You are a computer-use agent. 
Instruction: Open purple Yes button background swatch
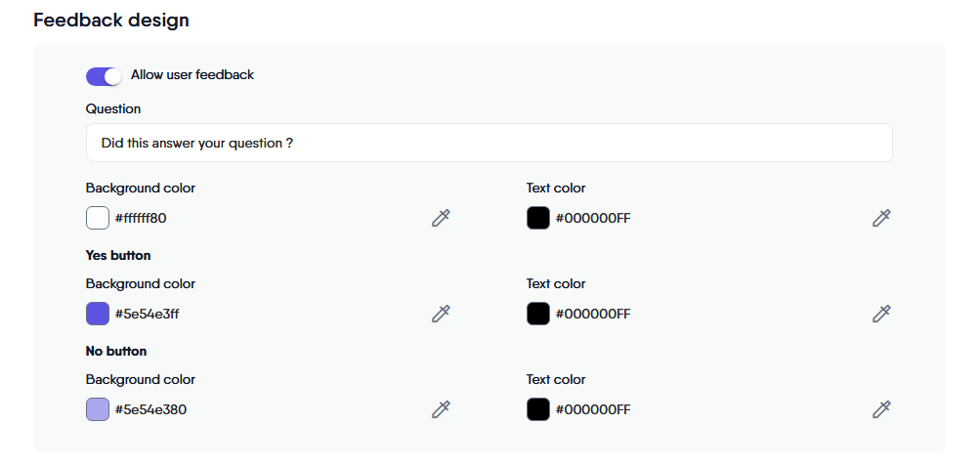point(98,314)
